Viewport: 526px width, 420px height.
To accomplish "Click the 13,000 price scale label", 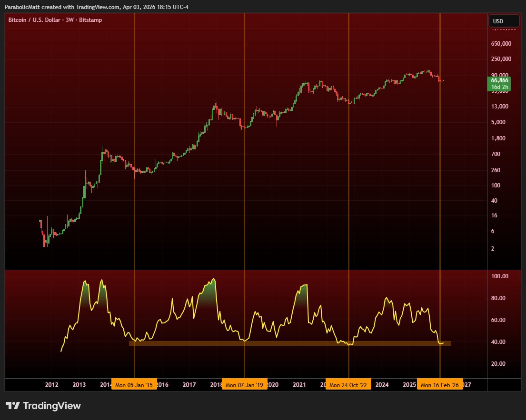I will [500, 107].
